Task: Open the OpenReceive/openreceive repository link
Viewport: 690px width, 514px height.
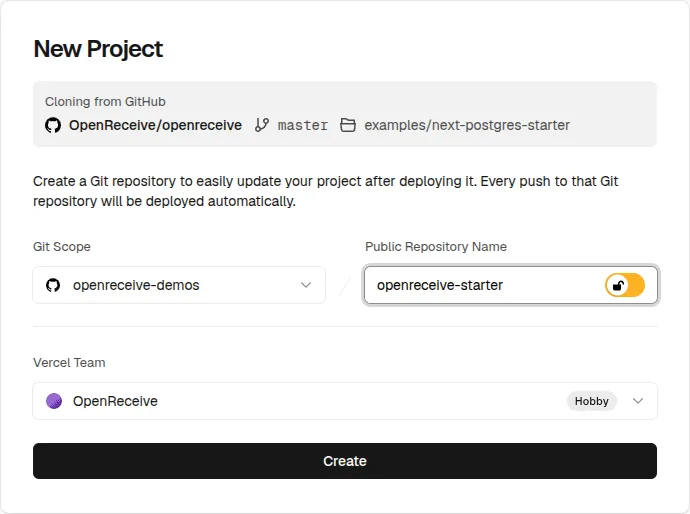Action: pyautogui.click(x=155, y=125)
